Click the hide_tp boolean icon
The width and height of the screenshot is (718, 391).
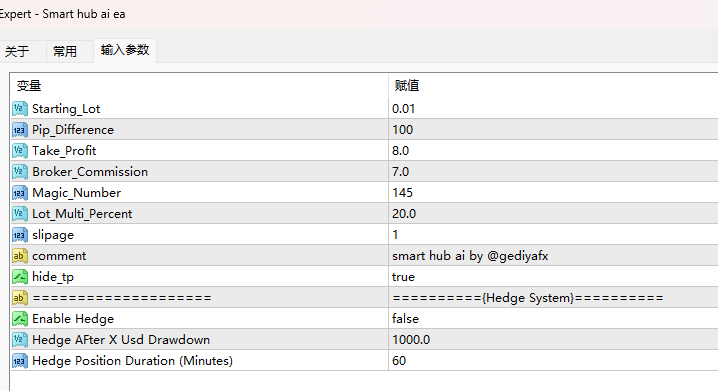click(20, 277)
